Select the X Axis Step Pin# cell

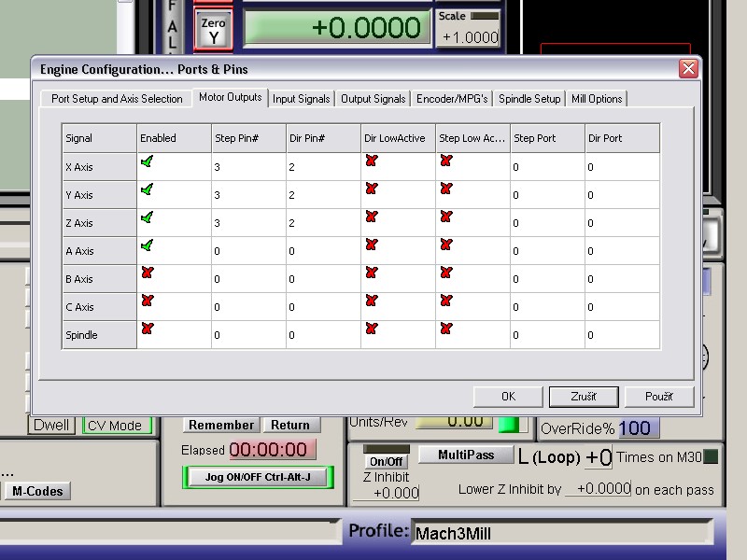[x=248, y=167]
